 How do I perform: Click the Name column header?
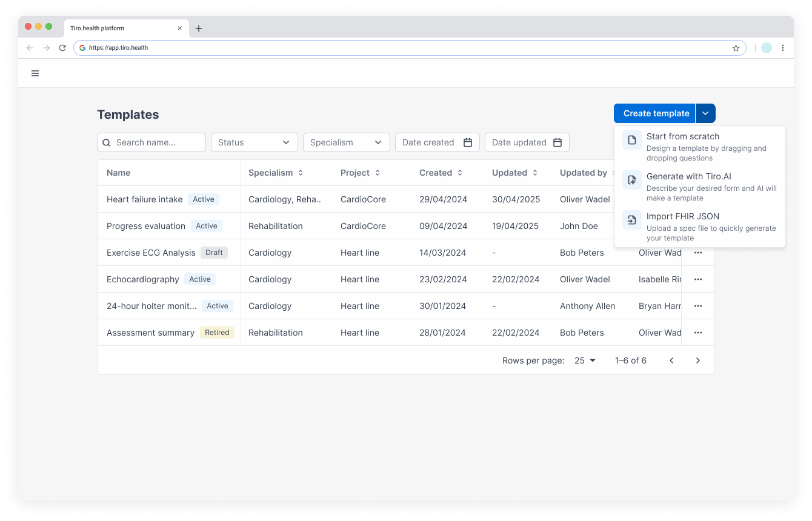click(118, 173)
